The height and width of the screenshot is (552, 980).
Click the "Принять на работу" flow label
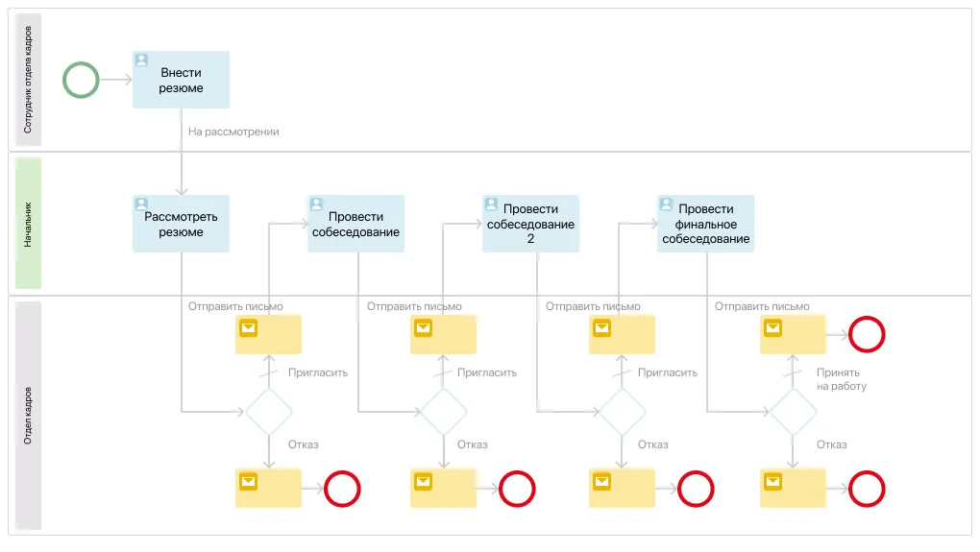click(841, 379)
